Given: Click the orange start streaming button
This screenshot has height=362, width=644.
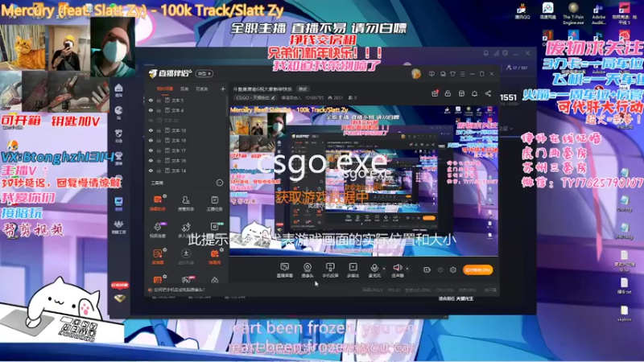Looking at the screenshot, I should point(477,269).
